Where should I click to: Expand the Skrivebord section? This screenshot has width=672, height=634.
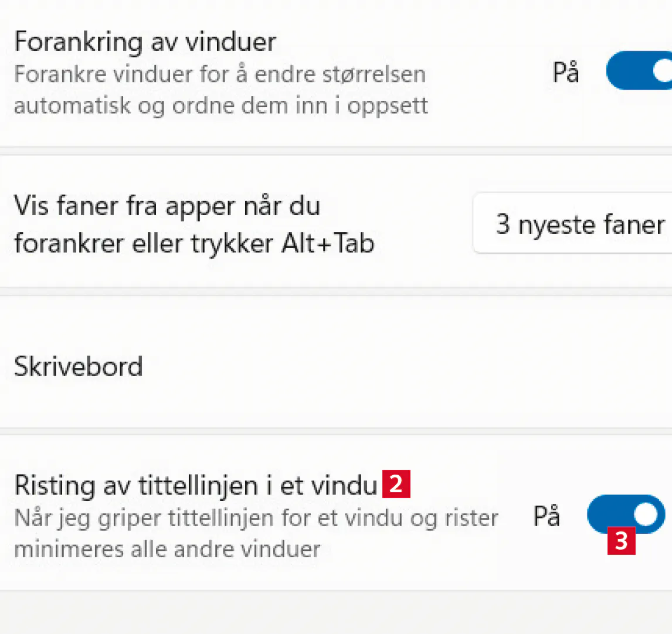pyautogui.click(x=79, y=366)
